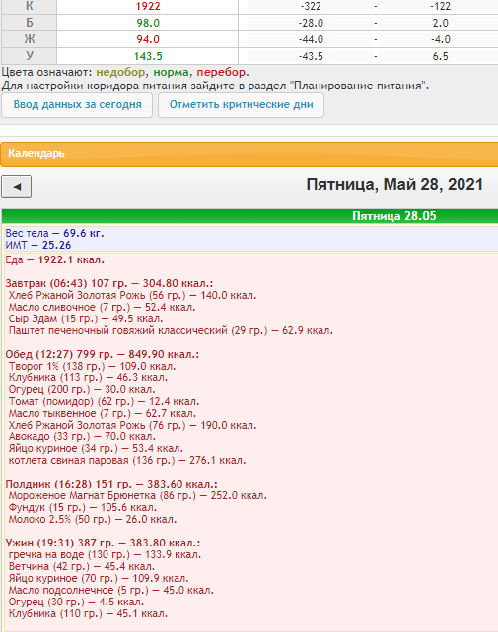Click the Календарь orange header bar
Image resolution: width=498 pixels, height=632 pixels.
point(249,154)
